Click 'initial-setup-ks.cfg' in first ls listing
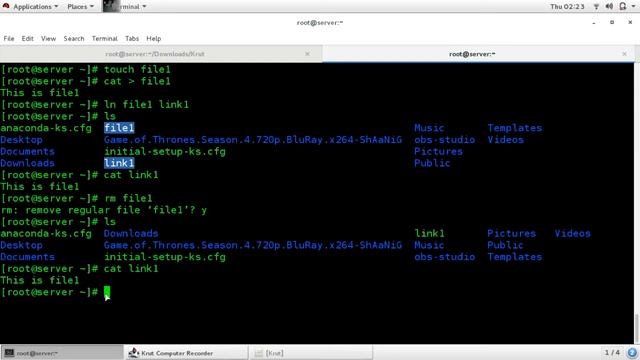 pyautogui.click(x=164, y=151)
